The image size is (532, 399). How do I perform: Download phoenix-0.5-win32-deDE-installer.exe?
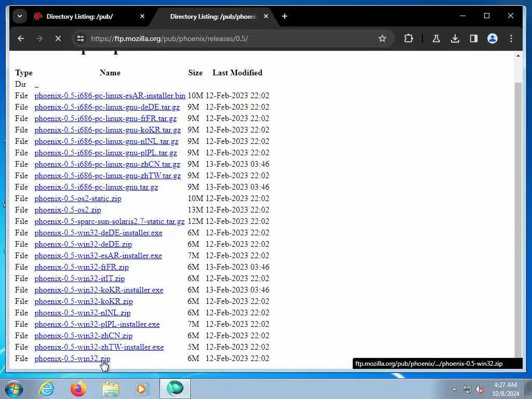pyautogui.click(x=98, y=233)
